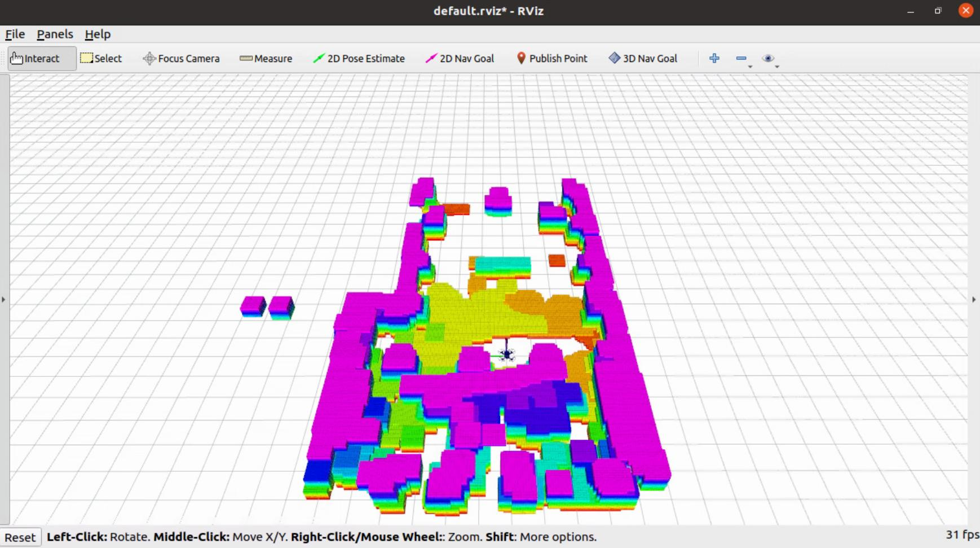Viewport: 980px width, 548px height.
Task: Open the Panels menu
Action: tap(55, 34)
